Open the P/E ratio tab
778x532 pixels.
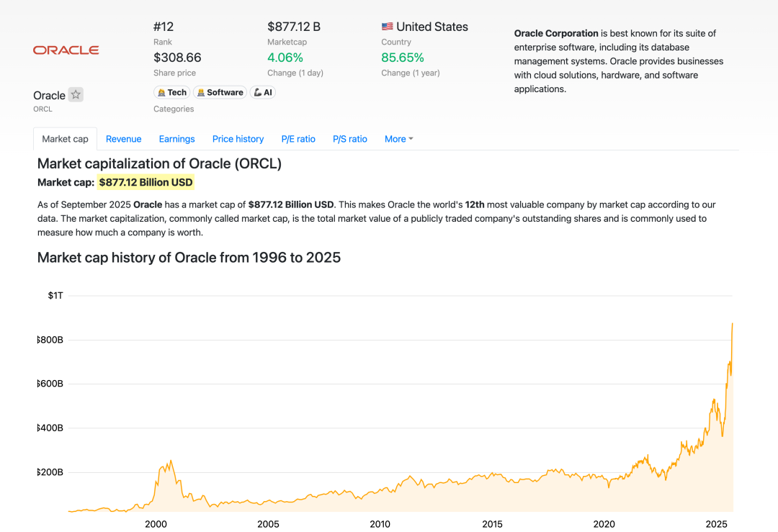coord(298,139)
